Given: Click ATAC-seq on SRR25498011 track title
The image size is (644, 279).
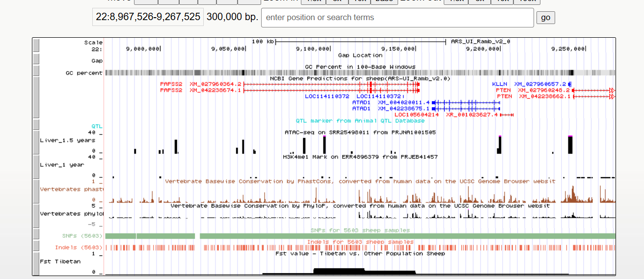Looking at the screenshot, I should [360, 132].
